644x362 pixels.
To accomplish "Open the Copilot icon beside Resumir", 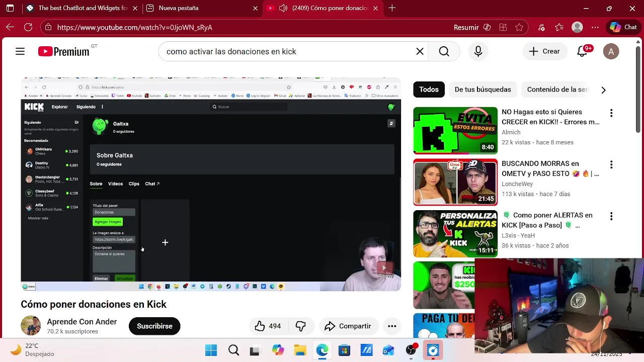I will (487, 28).
